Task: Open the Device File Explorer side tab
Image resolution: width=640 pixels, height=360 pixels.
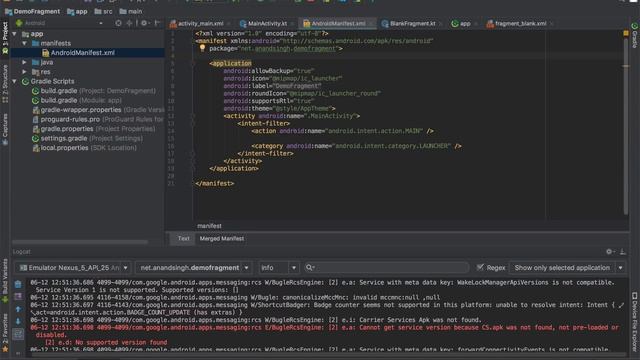Action: (635, 321)
